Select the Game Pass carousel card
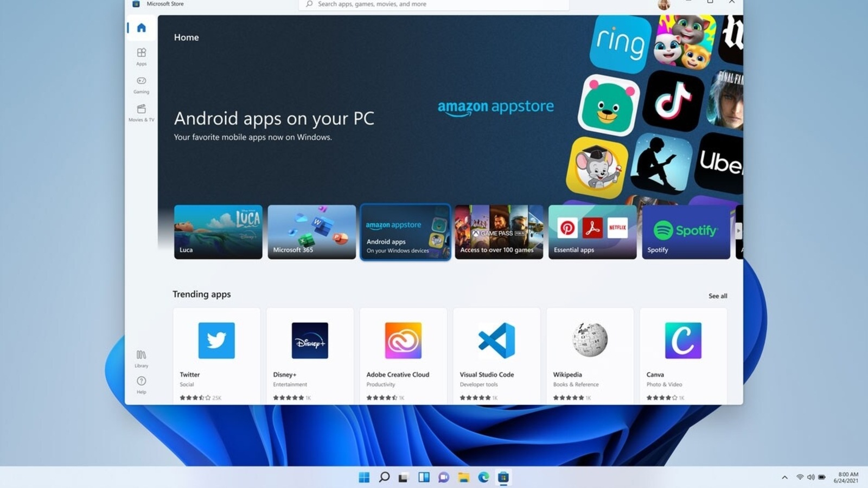The image size is (868, 488). pos(499,232)
